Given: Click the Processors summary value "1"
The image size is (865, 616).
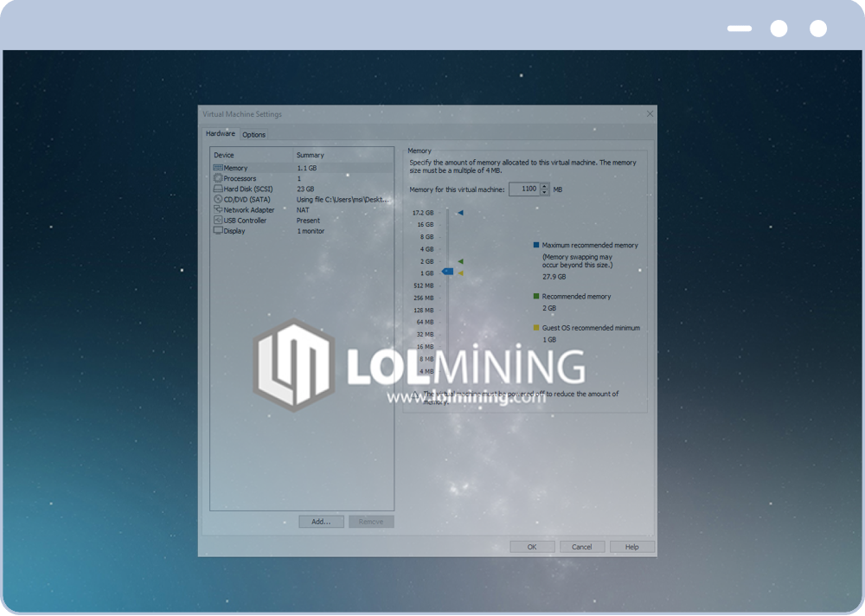Looking at the screenshot, I should [x=299, y=178].
